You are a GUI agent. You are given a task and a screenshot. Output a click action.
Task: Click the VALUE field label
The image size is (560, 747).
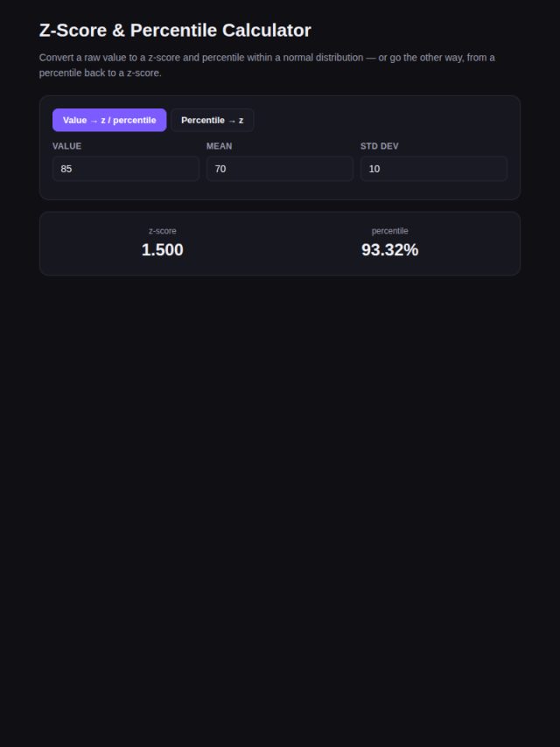click(x=66, y=146)
